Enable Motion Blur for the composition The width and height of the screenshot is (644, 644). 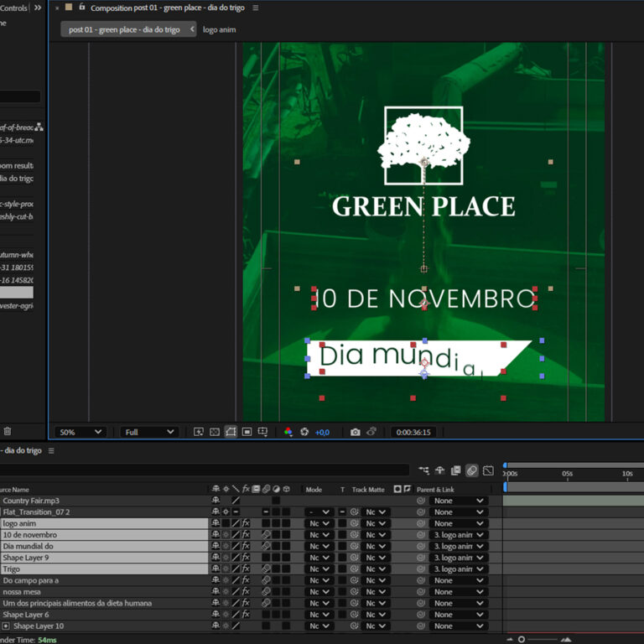[x=472, y=471]
